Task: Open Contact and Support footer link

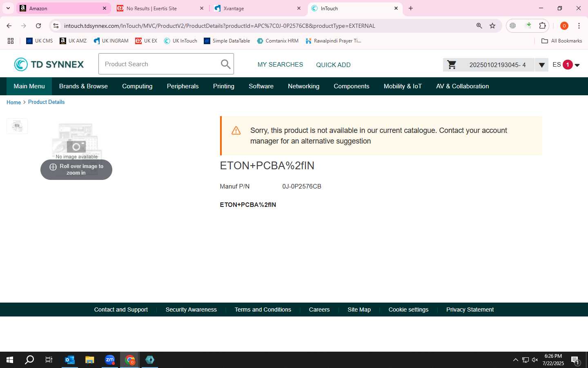Action: (121, 310)
